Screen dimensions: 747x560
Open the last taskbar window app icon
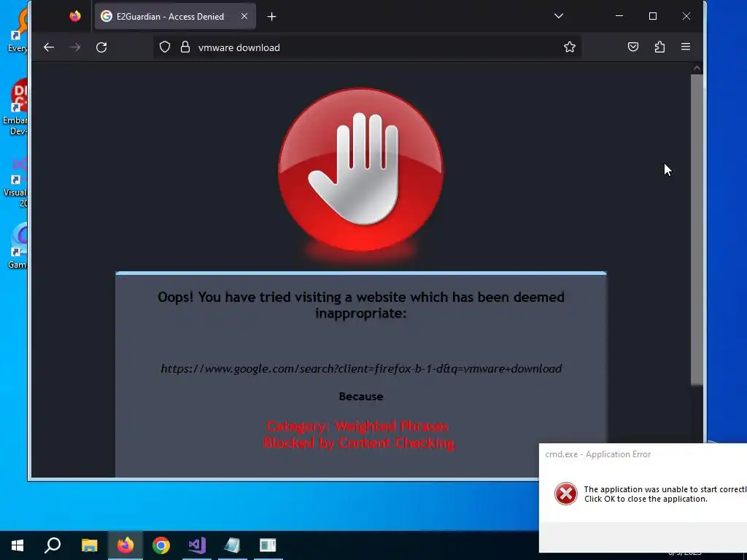click(x=268, y=545)
